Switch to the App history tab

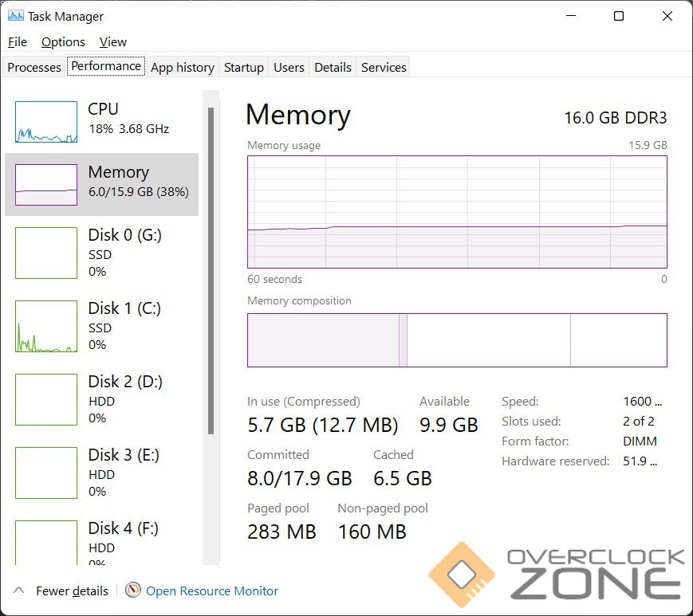click(x=183, y=68)
